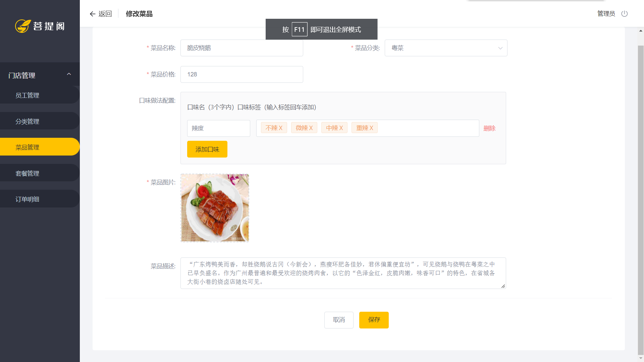Image resolution: width=644 pixels, height=362 pixels.
Task: Click the power logout icon
Action: pyautogui.click(x=624, y=14)
